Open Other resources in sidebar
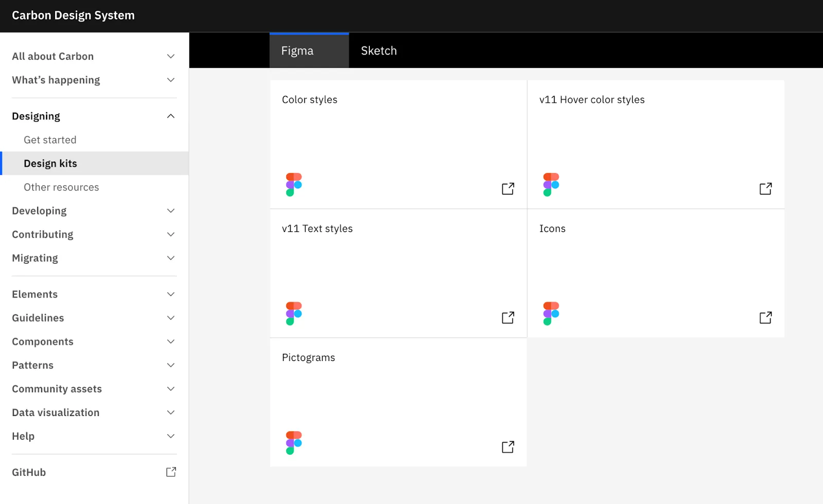The image size is (823, 504). point(61,187)
